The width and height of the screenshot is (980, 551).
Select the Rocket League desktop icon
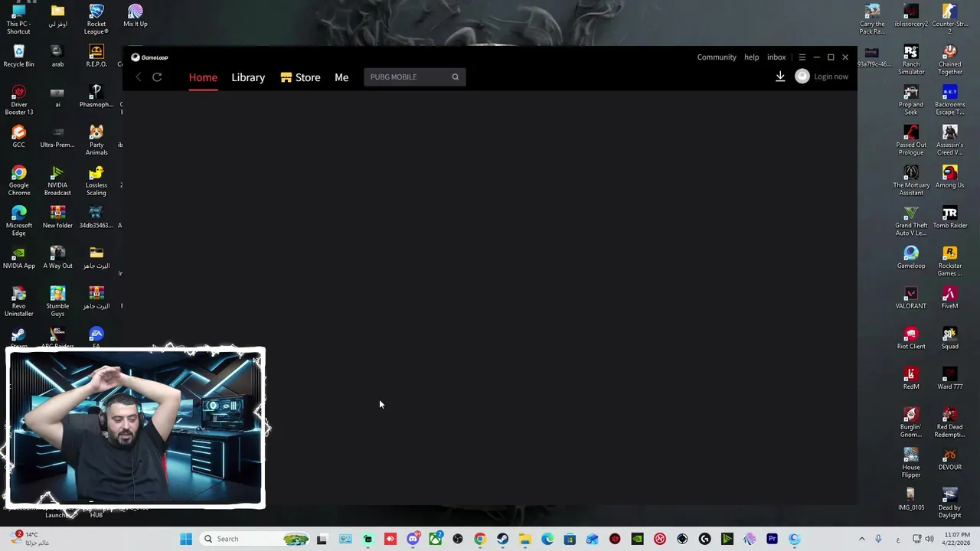[96, 19]
